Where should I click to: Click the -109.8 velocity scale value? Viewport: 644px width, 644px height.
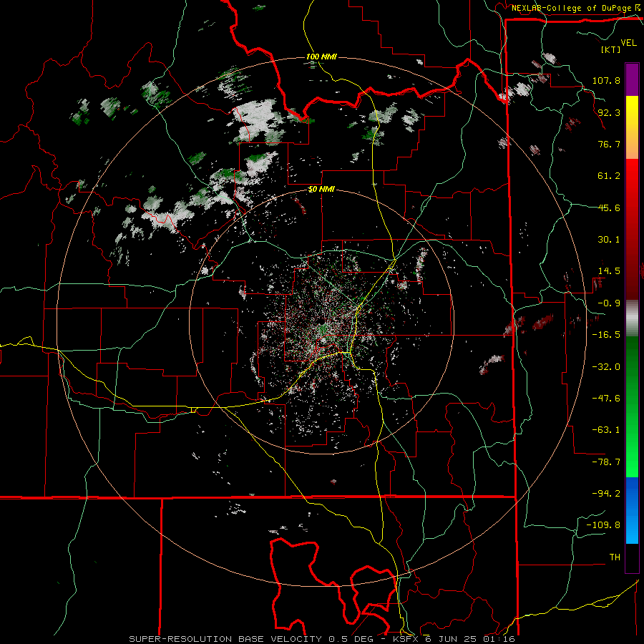[x=603, y=525]
